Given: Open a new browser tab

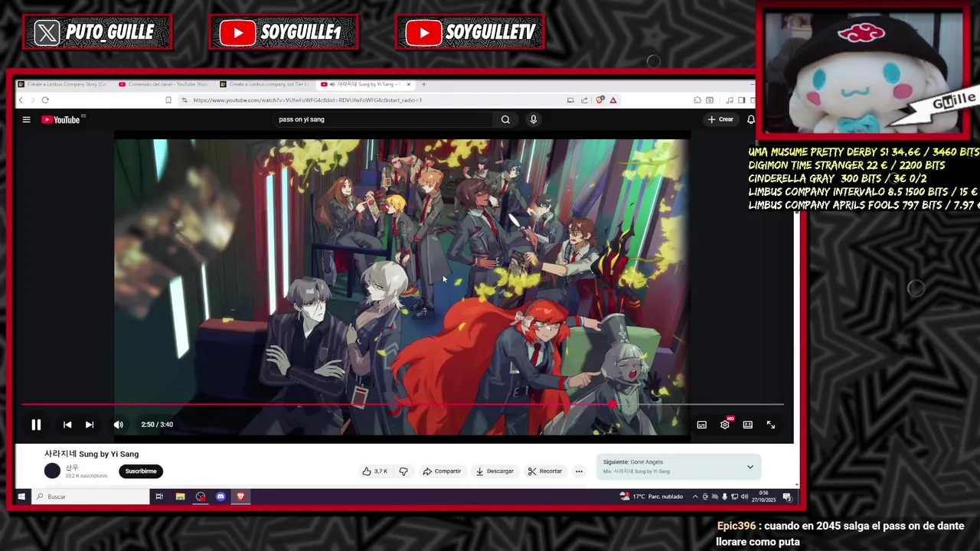Looking at the screenshot, I should [423, 84].
